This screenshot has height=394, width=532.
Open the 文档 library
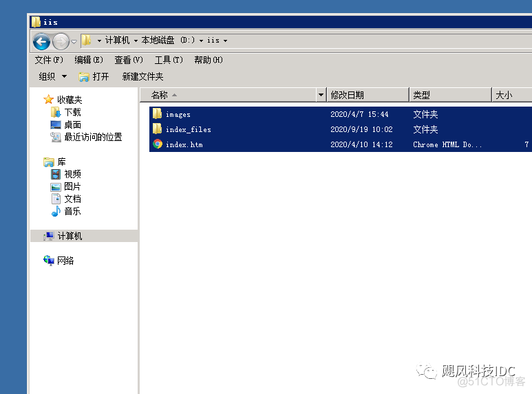[72, 199]
